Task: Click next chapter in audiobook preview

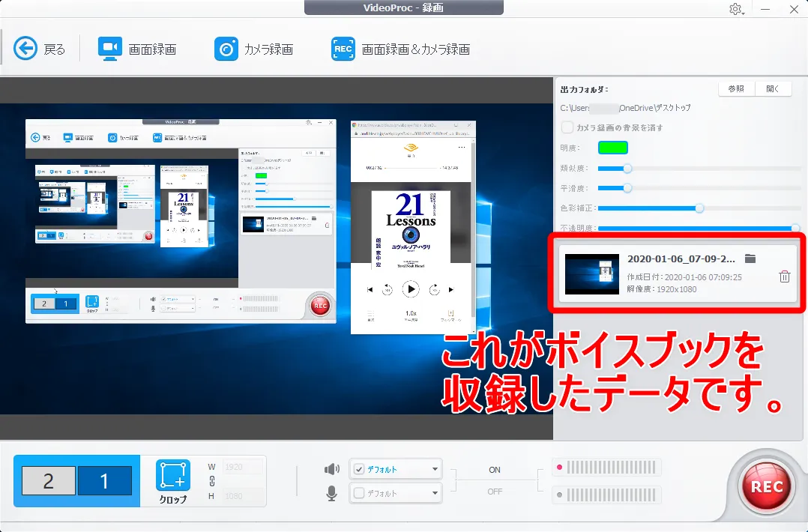Action: 451,289
